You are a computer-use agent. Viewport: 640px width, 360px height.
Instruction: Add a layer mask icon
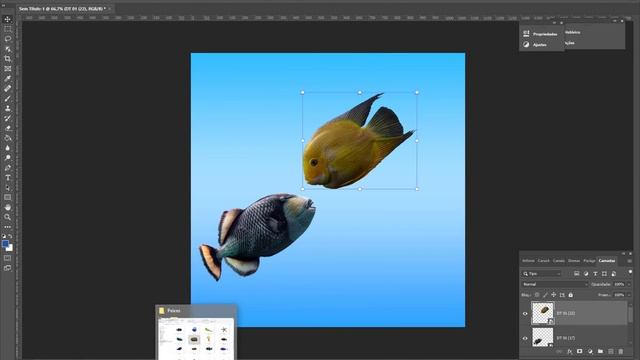coord(580,351)
